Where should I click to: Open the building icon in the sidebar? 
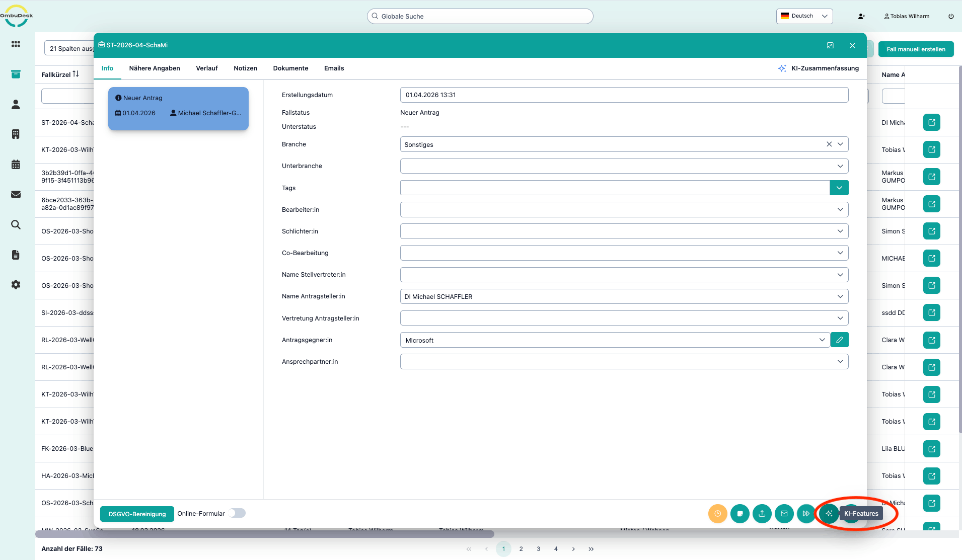point(16,134)
